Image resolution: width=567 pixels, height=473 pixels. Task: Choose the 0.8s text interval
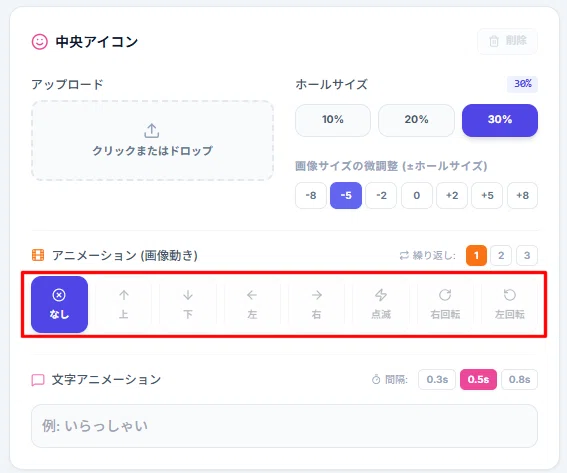(519, 379)
